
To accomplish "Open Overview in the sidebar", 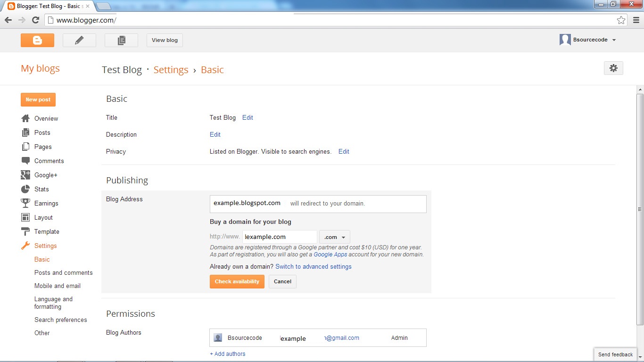I will 46,118.
